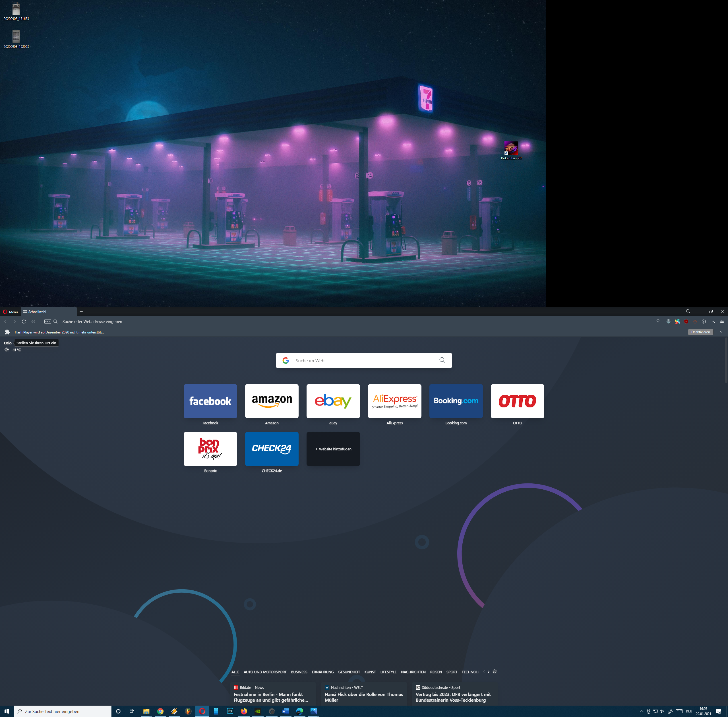Open the Opera Menü
Screen dimensions: 728x717
[x=11, y=312]
